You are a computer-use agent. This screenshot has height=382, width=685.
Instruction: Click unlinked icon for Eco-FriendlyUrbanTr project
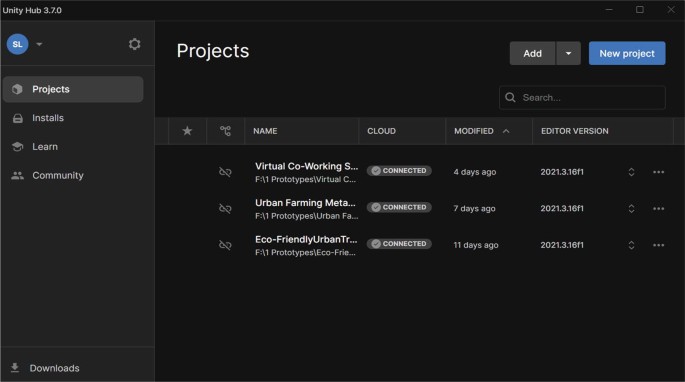(x=225, y=245)
